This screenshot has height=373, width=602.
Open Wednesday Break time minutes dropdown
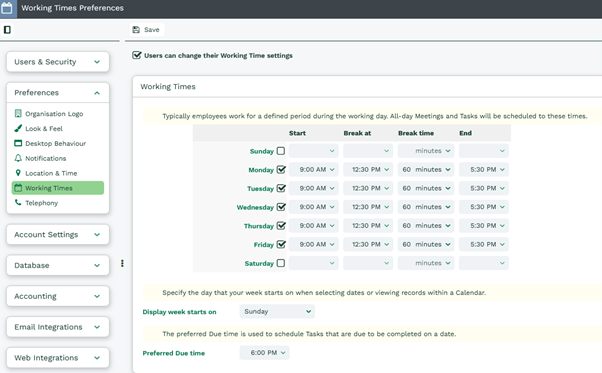(426, 207)
